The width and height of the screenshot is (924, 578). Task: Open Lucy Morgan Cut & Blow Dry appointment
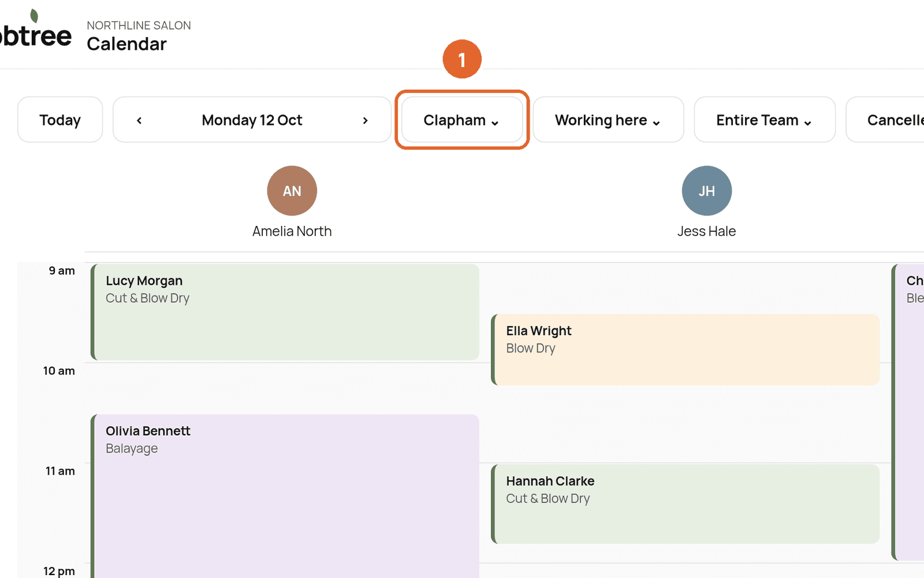point(285,312)
